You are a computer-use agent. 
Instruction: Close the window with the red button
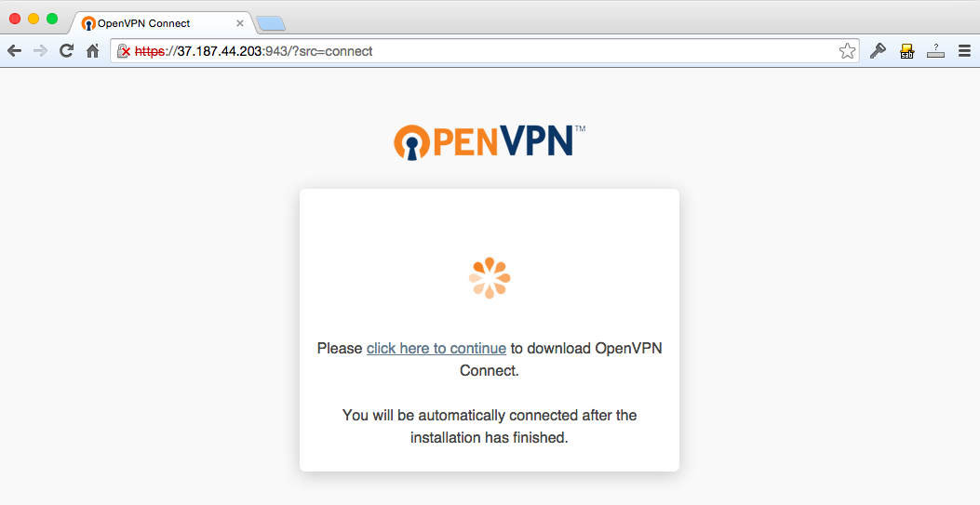pyautogui.click(x=15, y=19)
